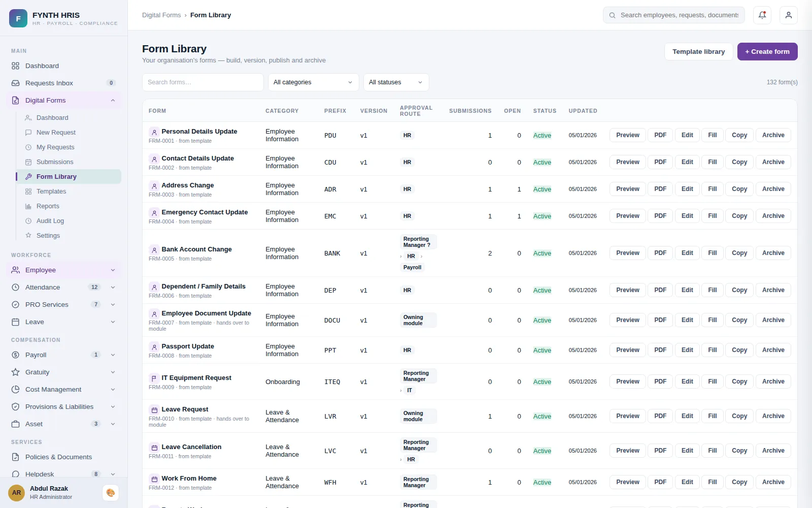Screen dimensions: 812x508
Task: Click the PRO Services check icon
Action: pos(15,305)
